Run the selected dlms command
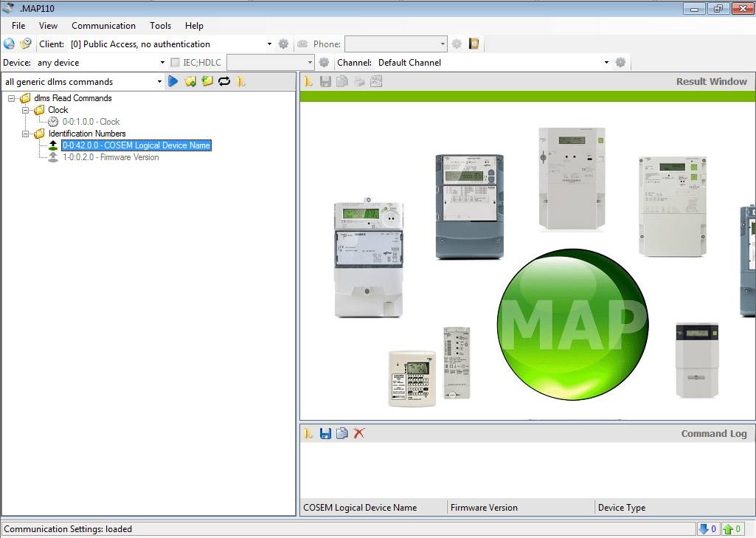 click(x=173, y=81)
